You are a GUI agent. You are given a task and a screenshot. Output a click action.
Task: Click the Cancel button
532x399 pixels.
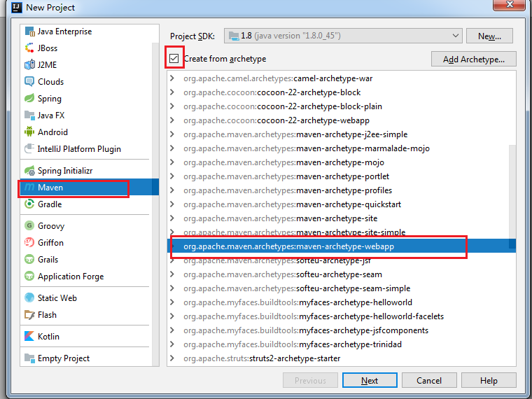429,380
